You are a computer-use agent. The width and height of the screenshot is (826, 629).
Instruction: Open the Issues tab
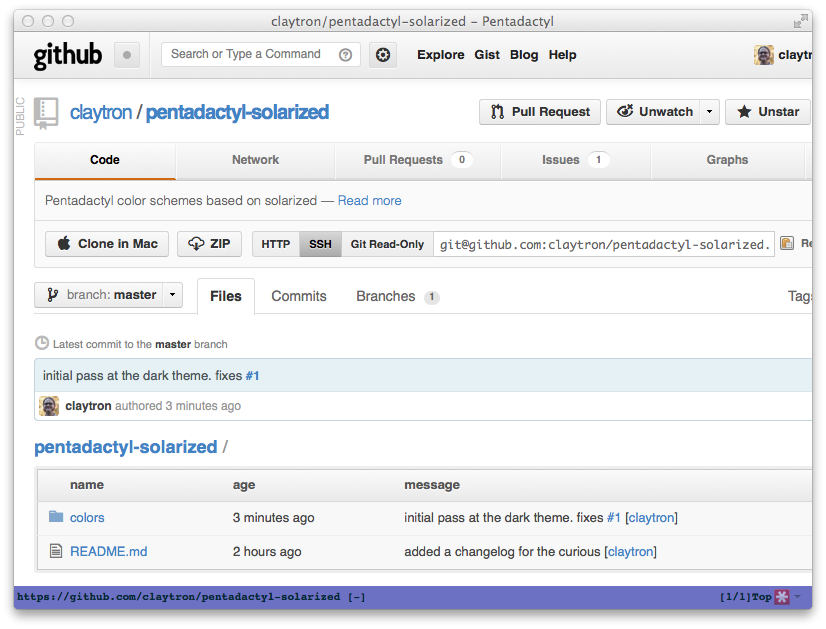575,160
